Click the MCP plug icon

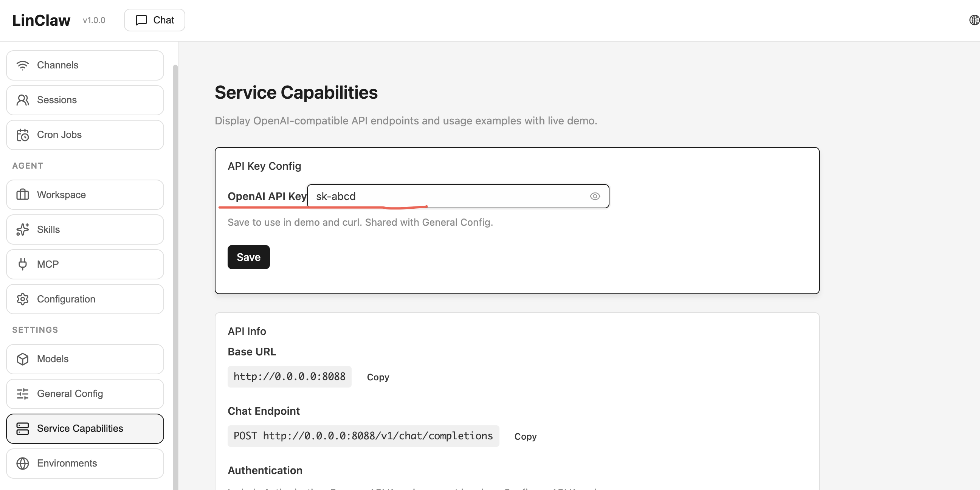(x=23, y=264)
